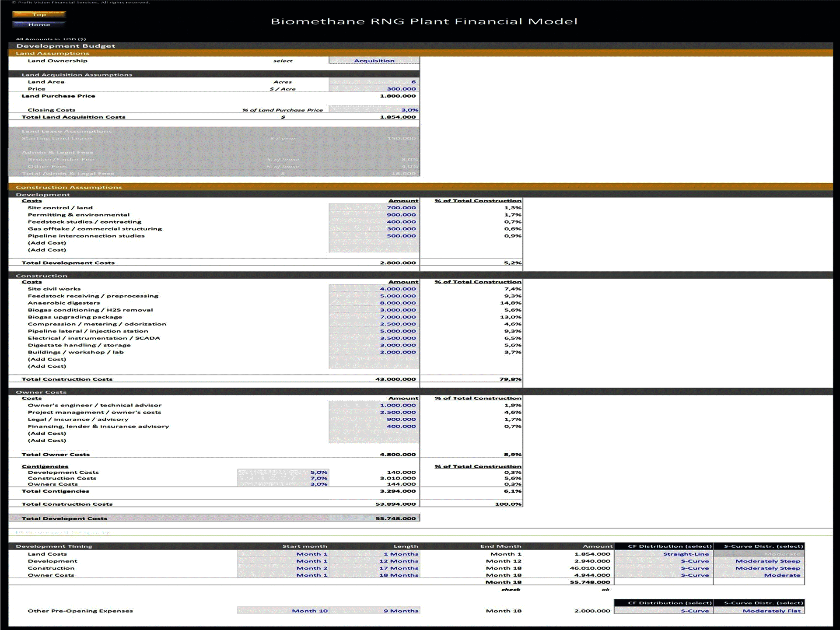Image resolution: width=840 pixels, height=630 pixels.
Task: Click Total Developent Costs 55.748.000 value
Action: point(395,518)
